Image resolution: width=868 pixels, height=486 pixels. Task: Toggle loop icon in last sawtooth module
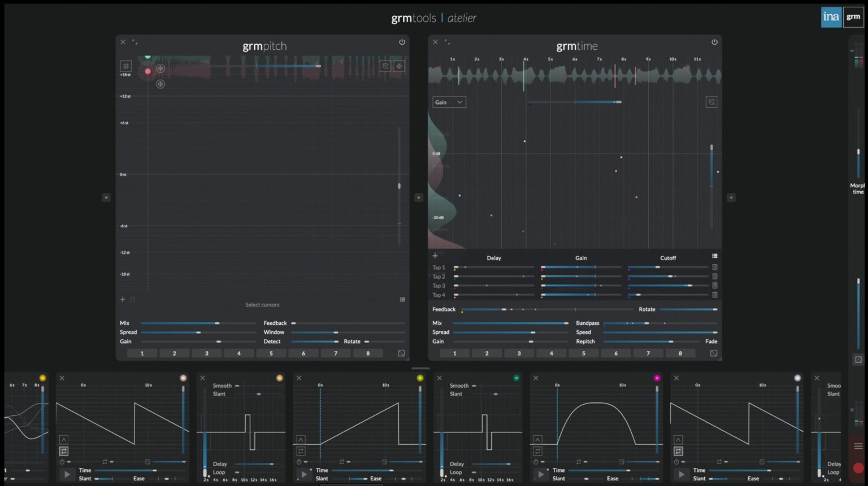[x=679, y=451]
